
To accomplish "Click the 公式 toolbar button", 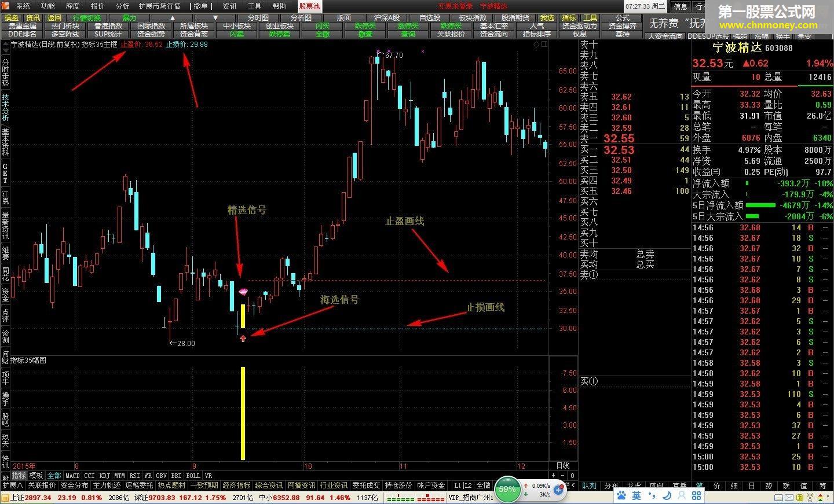I will point(623,18).
